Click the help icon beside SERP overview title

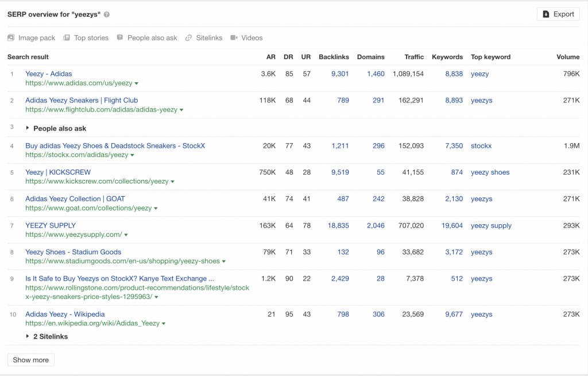coord(107,14)
